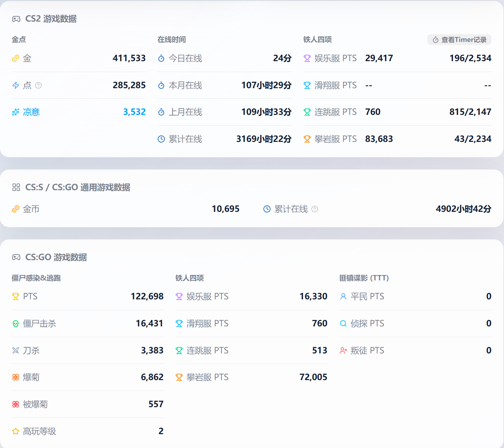Image resolution: width=504 pixels, height=448 pixels.
Task: Select the 爆菊 value 6,862
Action: [152, 377]
